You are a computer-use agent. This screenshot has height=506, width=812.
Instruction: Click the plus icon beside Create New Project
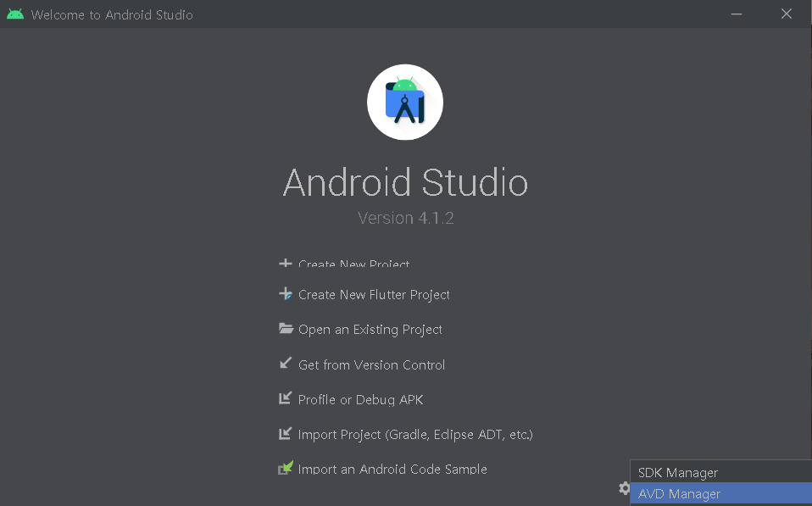click(x=286, y=263)
